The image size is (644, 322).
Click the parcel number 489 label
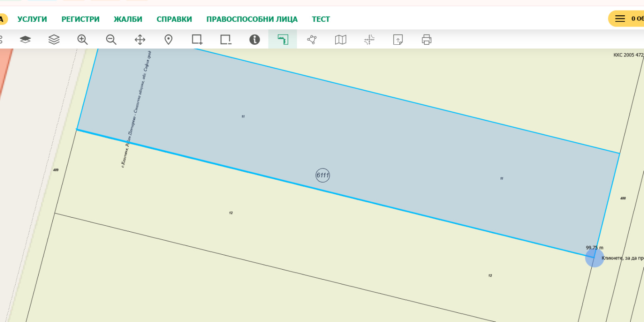tap(56, 170)
